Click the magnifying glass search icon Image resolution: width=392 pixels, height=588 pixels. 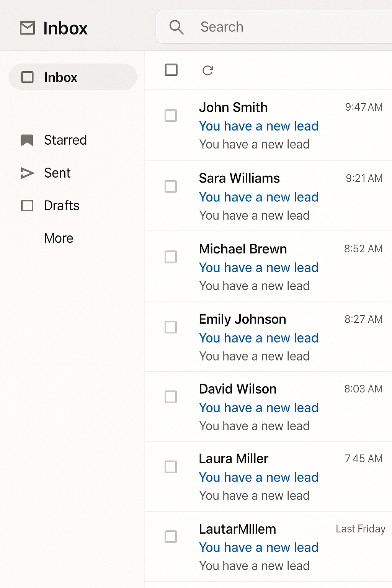[x=176, y=27]
